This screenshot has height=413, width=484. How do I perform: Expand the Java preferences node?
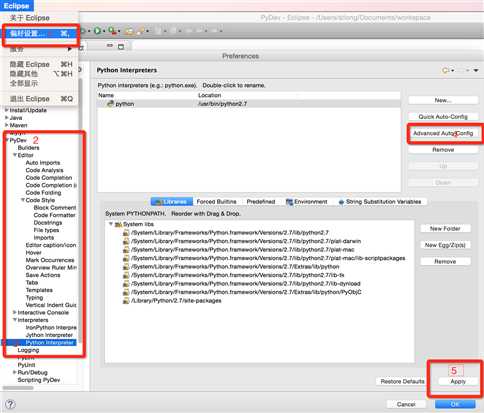pos(6,117)
